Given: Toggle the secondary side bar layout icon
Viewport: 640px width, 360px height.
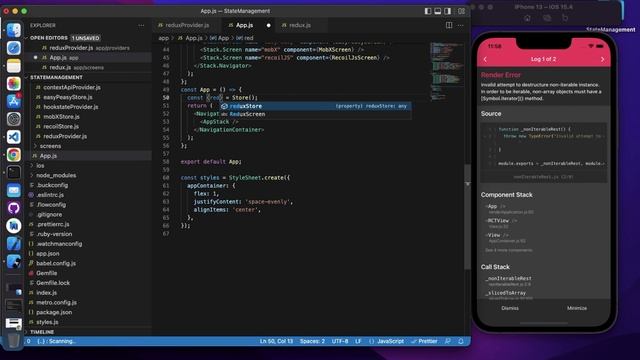Looking at the screenshot, I should 448,11.
